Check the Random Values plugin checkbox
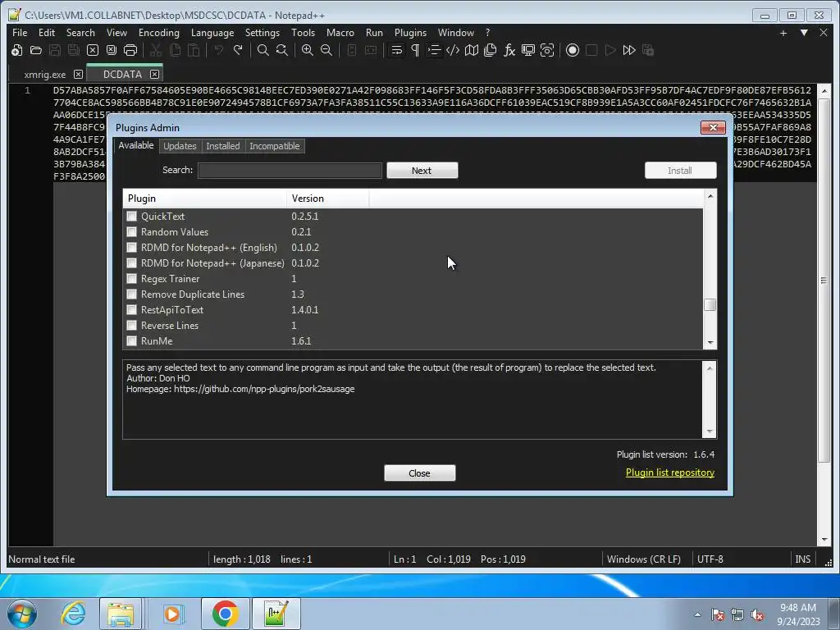This screenshot has width=840, height=630. [132, 232]
